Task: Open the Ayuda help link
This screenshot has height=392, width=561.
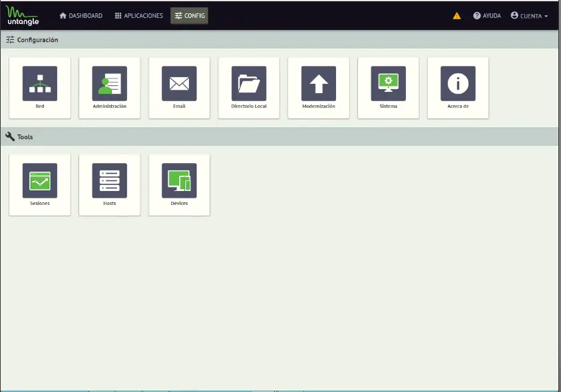Action: 487,16
